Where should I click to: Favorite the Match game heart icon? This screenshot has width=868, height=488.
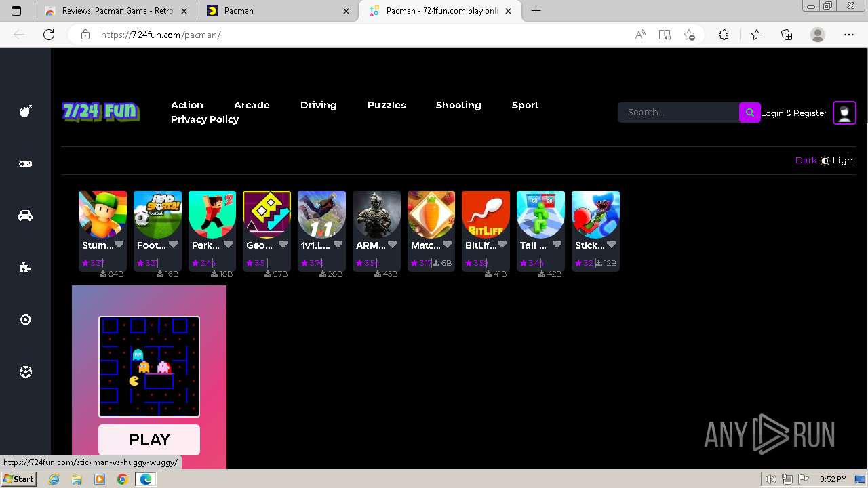click(x=447, y=245)
